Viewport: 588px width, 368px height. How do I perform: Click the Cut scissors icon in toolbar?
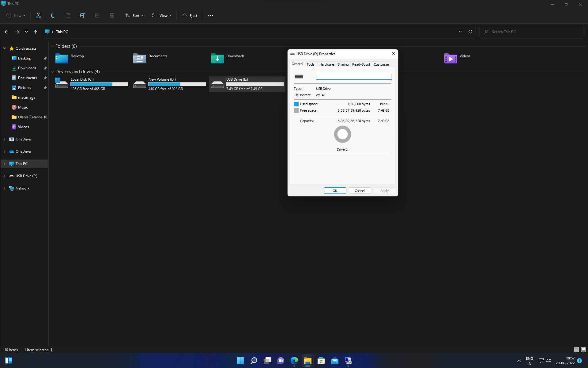tap(39, 15)
